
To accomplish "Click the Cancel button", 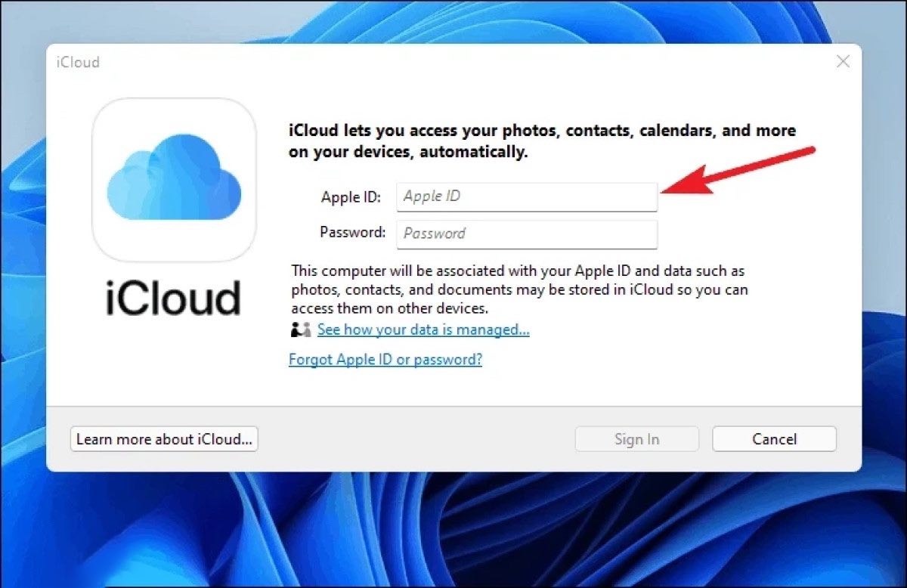I will tap(774, 438).
